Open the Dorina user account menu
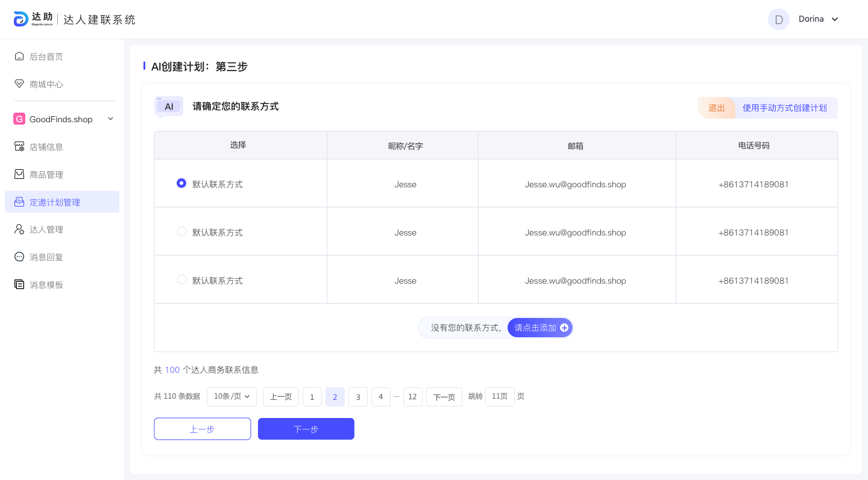The width and height of the screenshot is (868, 480). pos(835,19)
